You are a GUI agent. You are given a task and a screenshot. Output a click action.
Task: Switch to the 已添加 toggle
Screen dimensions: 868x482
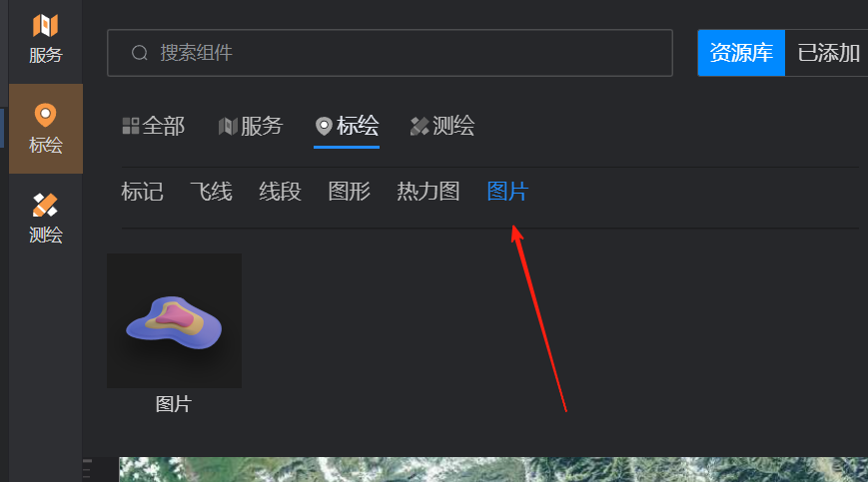828,53
